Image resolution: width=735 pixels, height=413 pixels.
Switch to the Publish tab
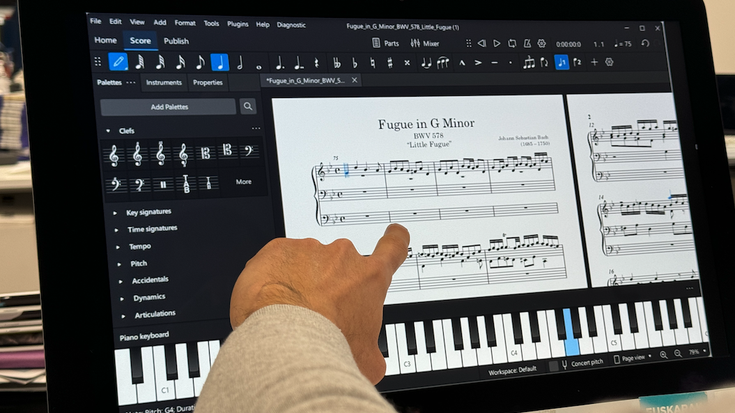pos(176,41)
